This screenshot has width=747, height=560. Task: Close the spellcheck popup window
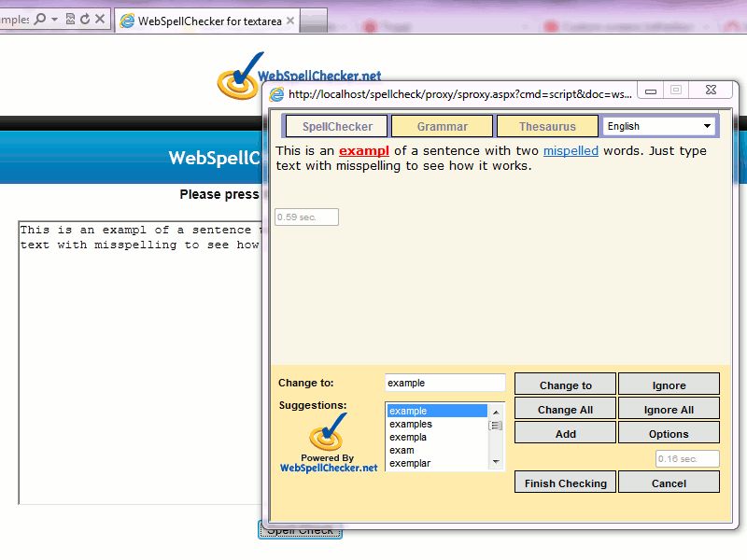[711, 90]
